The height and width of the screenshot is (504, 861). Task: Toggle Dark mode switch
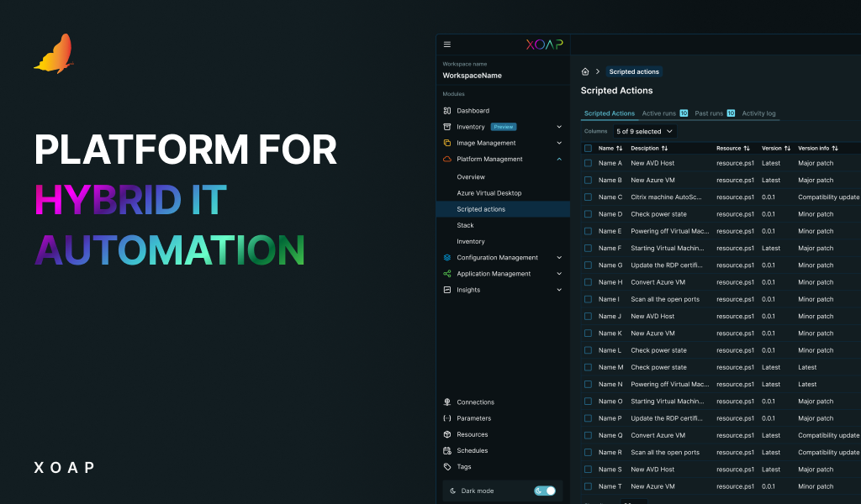545,491
